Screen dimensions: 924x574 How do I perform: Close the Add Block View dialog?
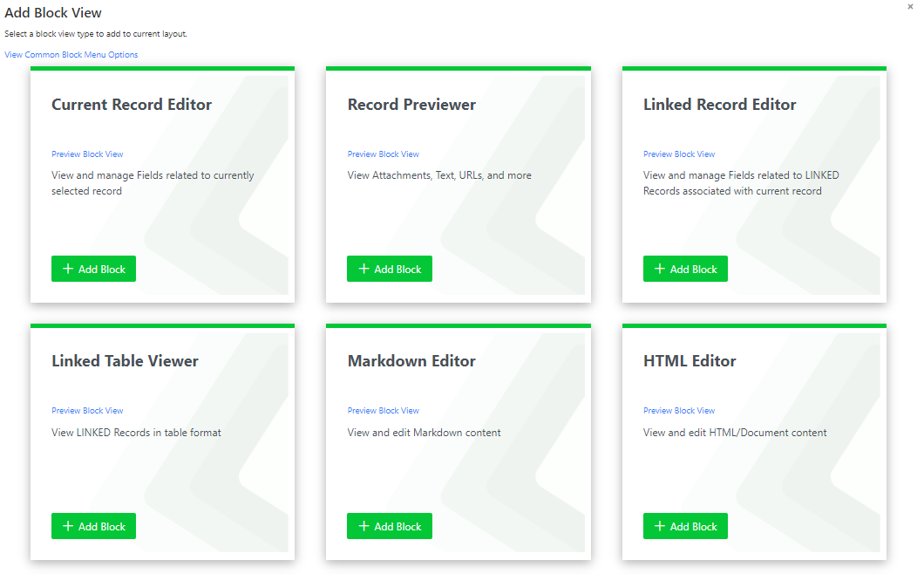[910, 6]
